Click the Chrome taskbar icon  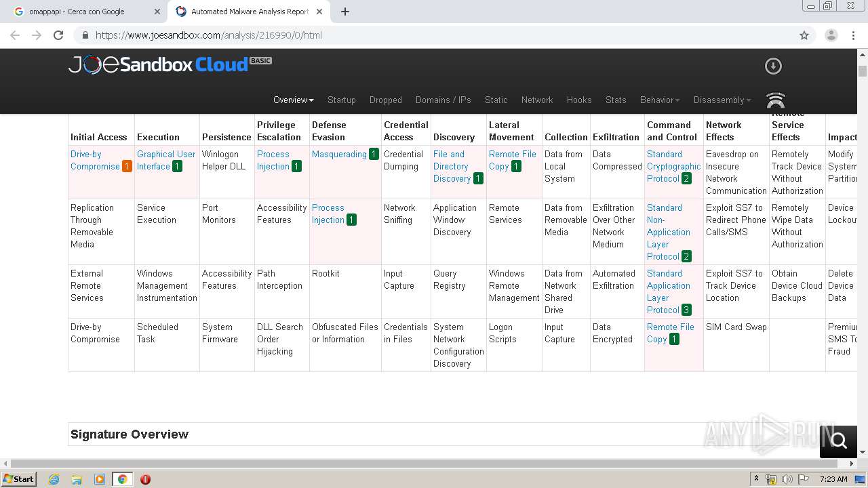coord(122,479)
